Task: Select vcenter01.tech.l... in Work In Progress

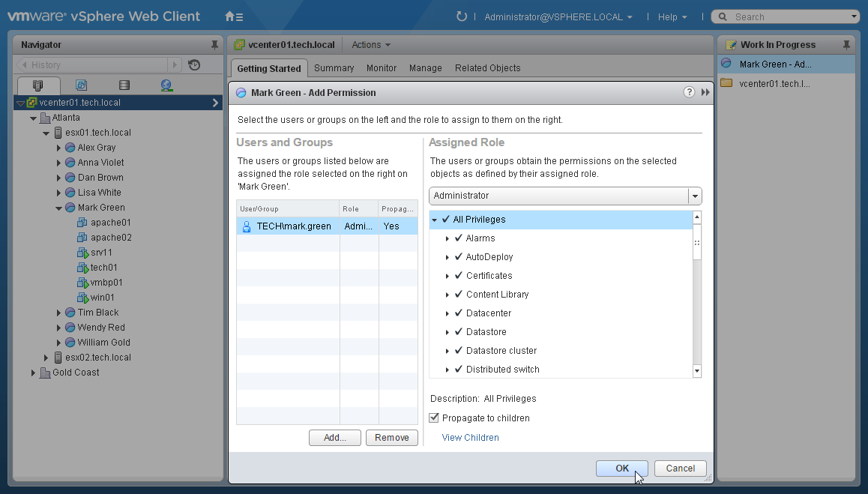Action: [786, 84]
